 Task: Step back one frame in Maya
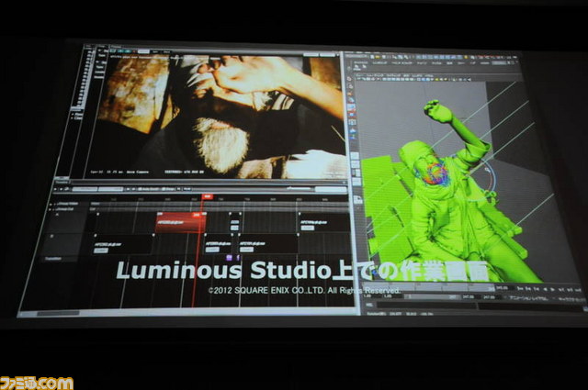(528, 289)
